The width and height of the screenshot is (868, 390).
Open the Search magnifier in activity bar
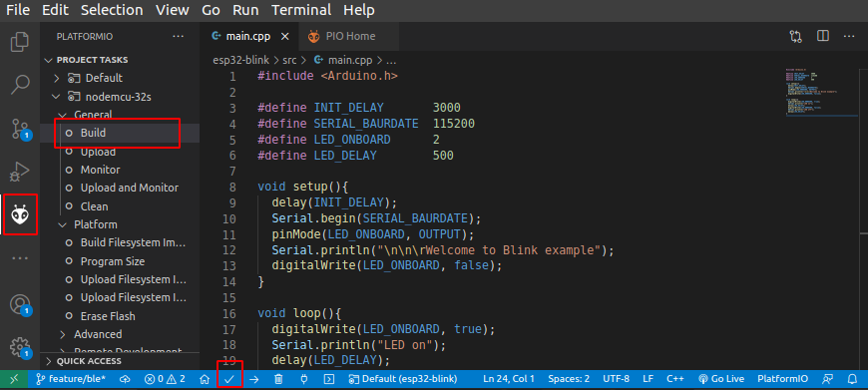pos(20,85)
